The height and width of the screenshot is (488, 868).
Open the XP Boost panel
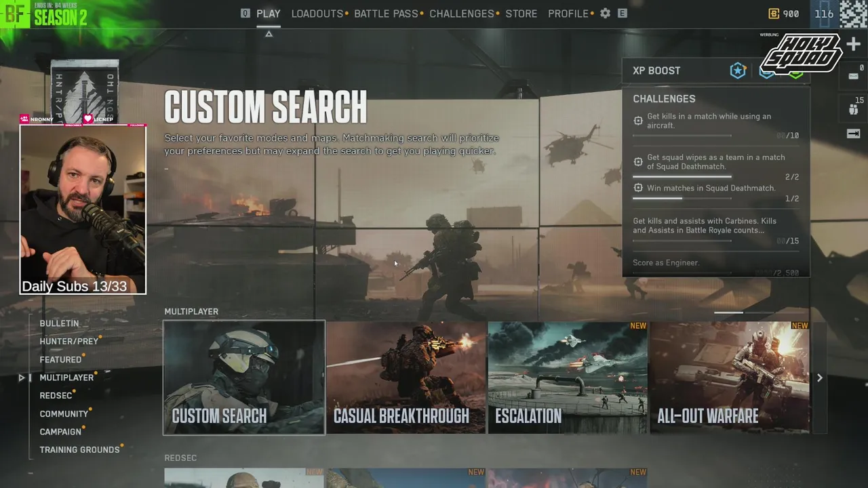(715, 70)
